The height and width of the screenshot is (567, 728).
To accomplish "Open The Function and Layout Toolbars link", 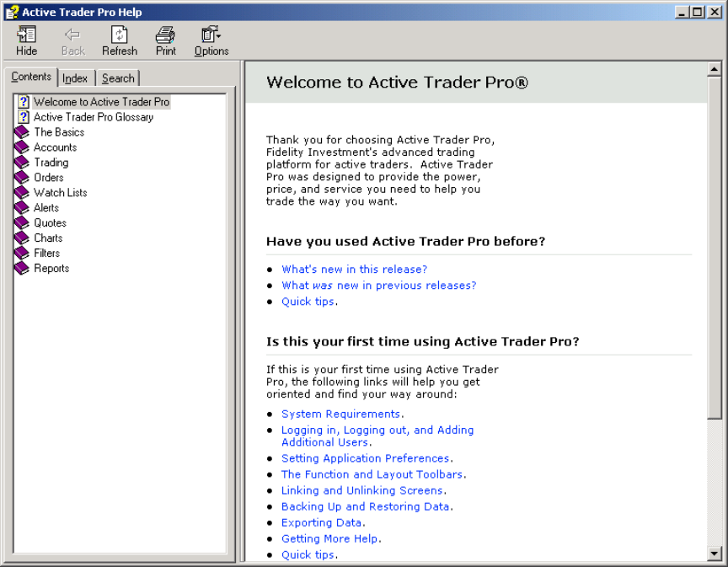I will click(372, 474).
